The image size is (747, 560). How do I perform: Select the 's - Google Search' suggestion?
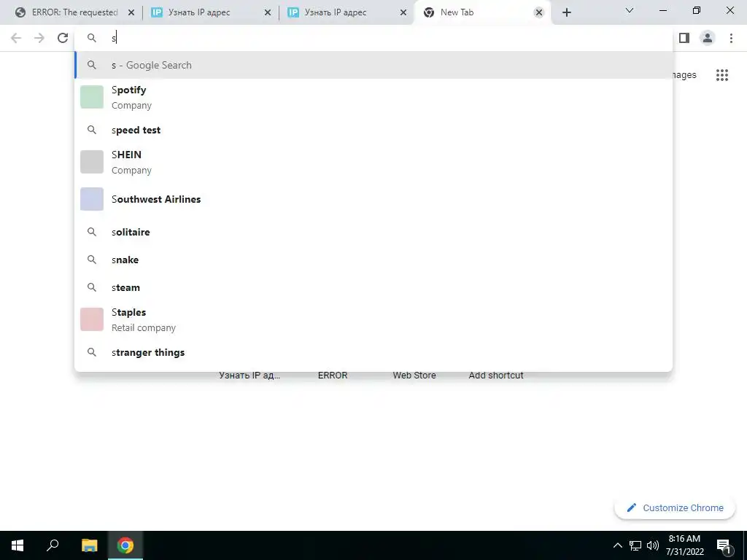click(373, 65)
